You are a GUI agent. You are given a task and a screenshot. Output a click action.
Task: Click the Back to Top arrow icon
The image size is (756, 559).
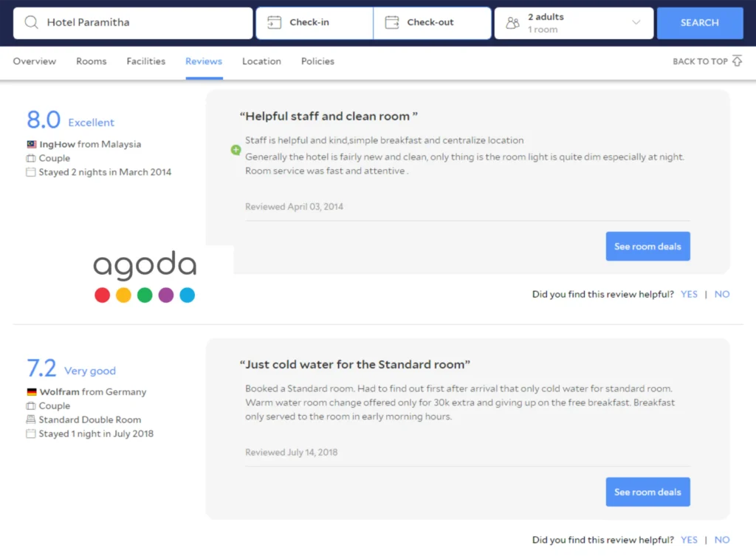[x=738, y=61]
